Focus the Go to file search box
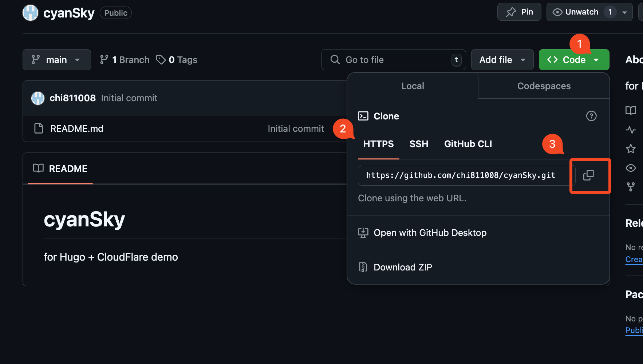The width and height of the screenshot is (643, 364). (x=394, y=60)
